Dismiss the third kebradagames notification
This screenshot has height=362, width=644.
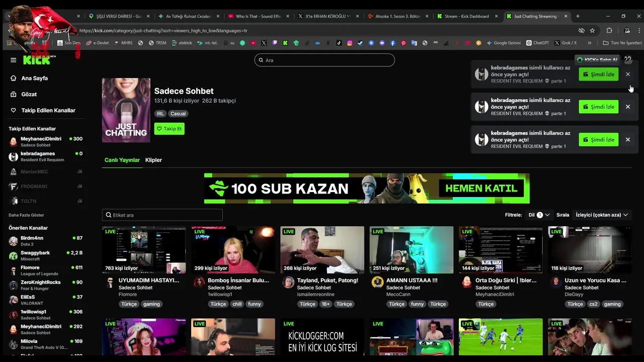point(628,140)
